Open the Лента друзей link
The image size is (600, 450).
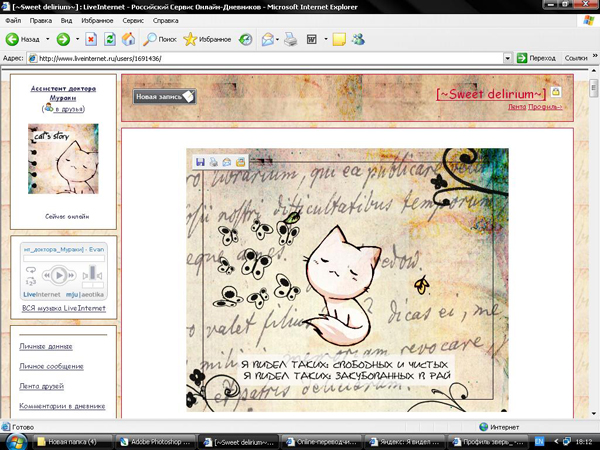point(41,386)
